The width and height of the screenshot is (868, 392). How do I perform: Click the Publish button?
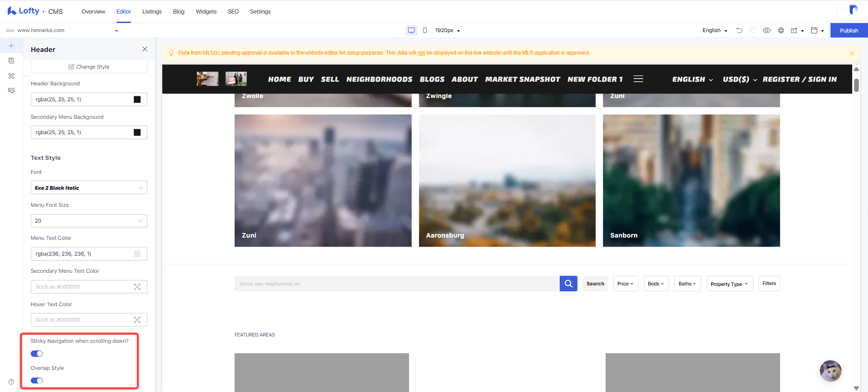coord(849,30)
